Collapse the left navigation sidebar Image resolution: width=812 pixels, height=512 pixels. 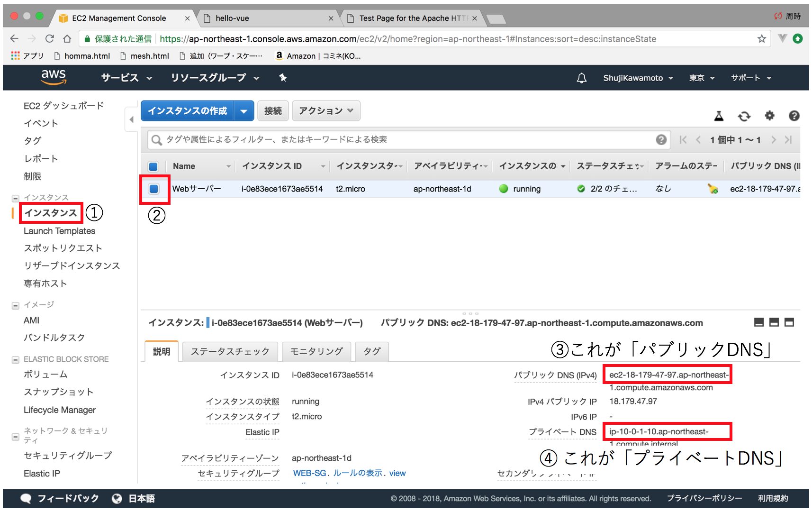coord(131,119)
